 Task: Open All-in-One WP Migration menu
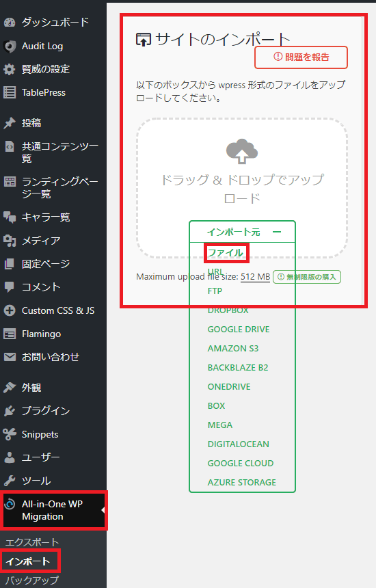coord(53,510)
